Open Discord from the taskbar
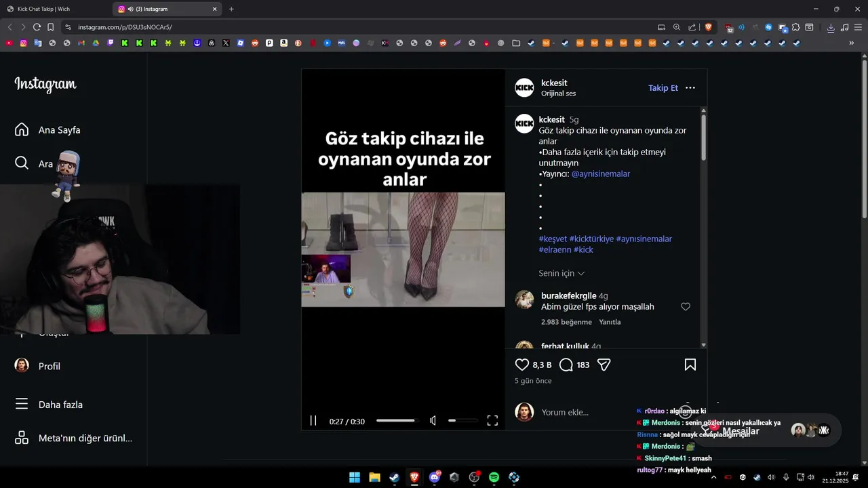 435,477
